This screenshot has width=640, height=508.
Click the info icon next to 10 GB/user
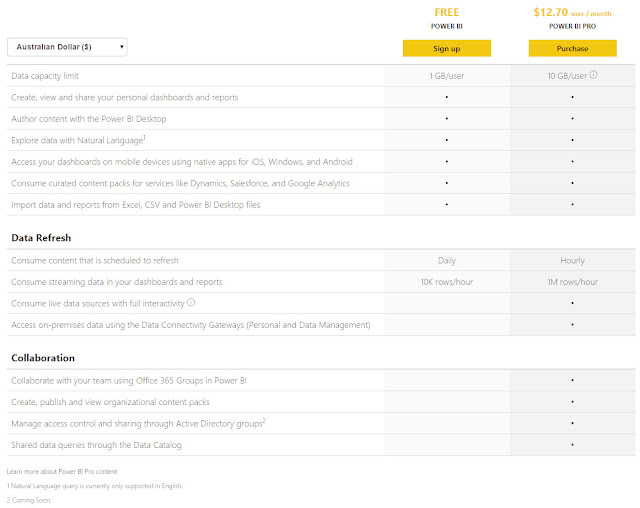pyautogui.click(x=593, y=75)
